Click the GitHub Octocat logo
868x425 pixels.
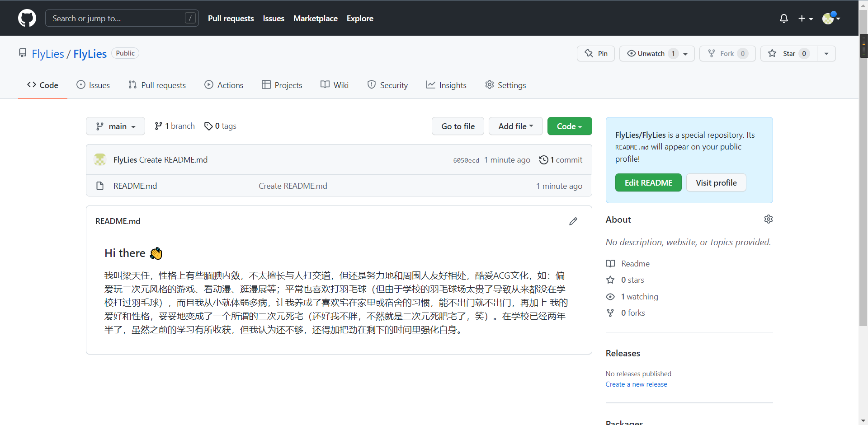[27, 18]
